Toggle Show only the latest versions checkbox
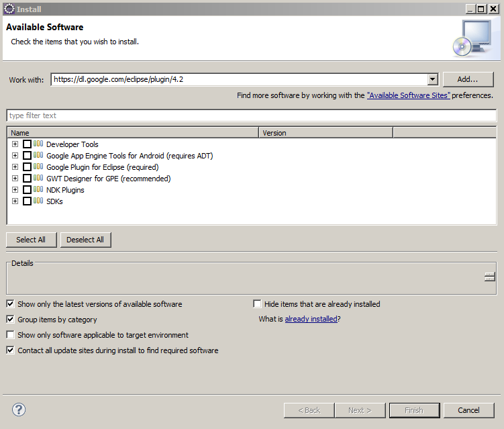 pyautogui.click(x=11, y=304)
